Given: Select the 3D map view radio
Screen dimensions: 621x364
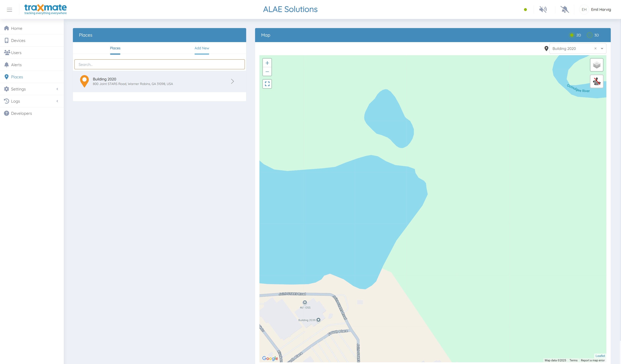Looking at the screenshot, I should 589,35.
